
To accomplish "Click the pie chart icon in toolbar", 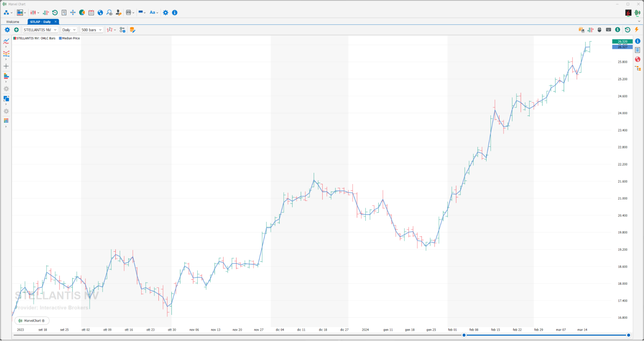I will point(82,13).
